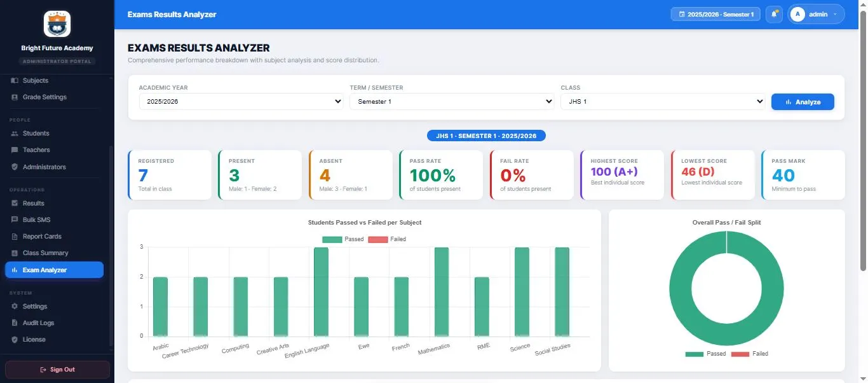Screen dimensions: 868x383
Task: Open the Term / Semester dropdown
Action: point(452,102)
